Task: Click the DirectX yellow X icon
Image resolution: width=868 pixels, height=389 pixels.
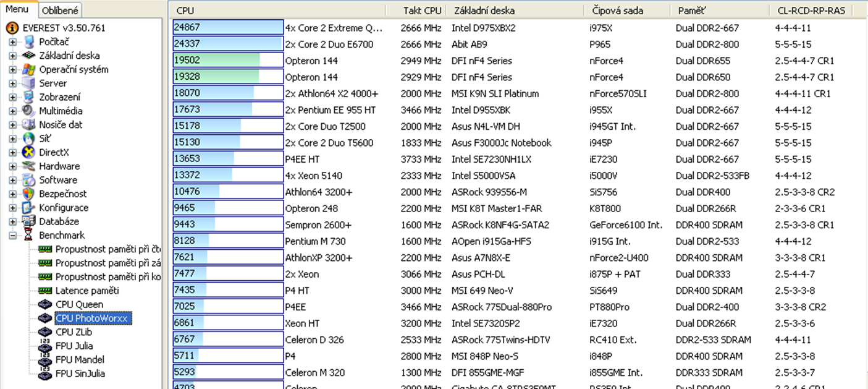Action: tap(28, 152)
